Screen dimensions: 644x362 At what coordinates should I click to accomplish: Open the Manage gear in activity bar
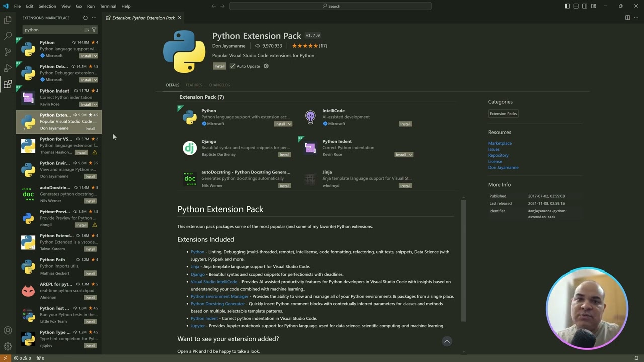click(x=8, y=346)
